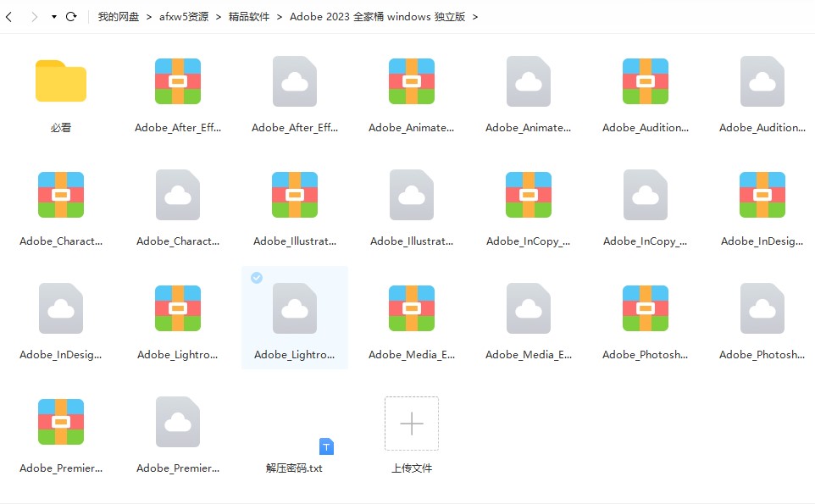Select Adobe_Media_E file with cloud icon

click(x=529, y=308)
